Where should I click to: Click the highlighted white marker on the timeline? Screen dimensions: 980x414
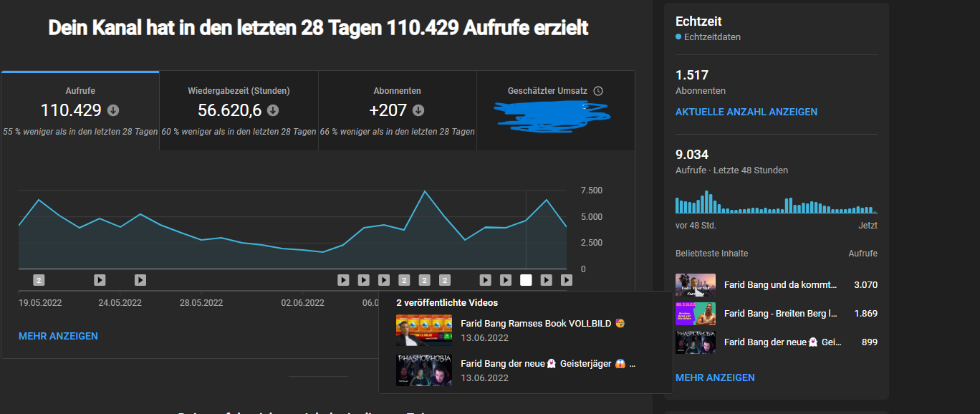(x=526, y=280)
